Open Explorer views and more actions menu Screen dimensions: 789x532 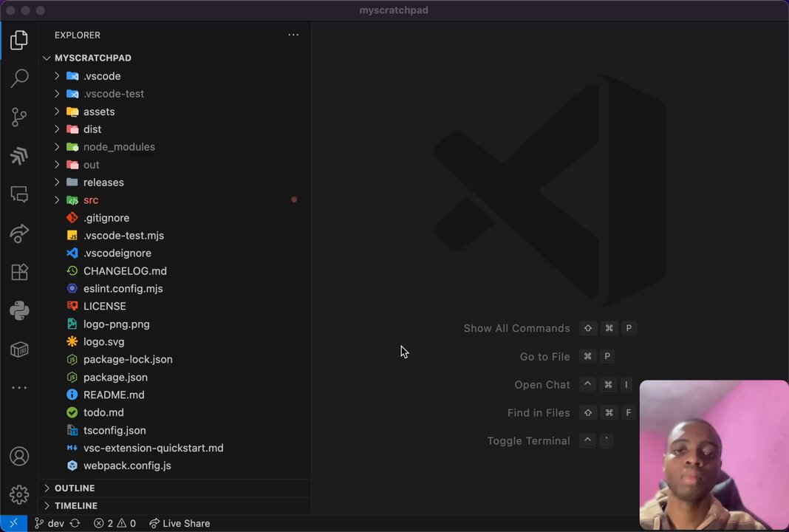(x=293, y=35)
